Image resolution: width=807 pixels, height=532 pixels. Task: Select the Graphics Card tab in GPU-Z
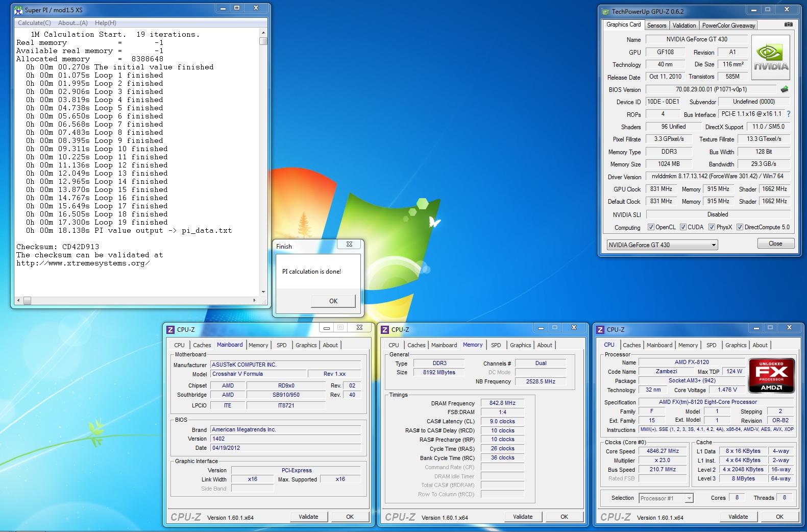pos(623,25)
